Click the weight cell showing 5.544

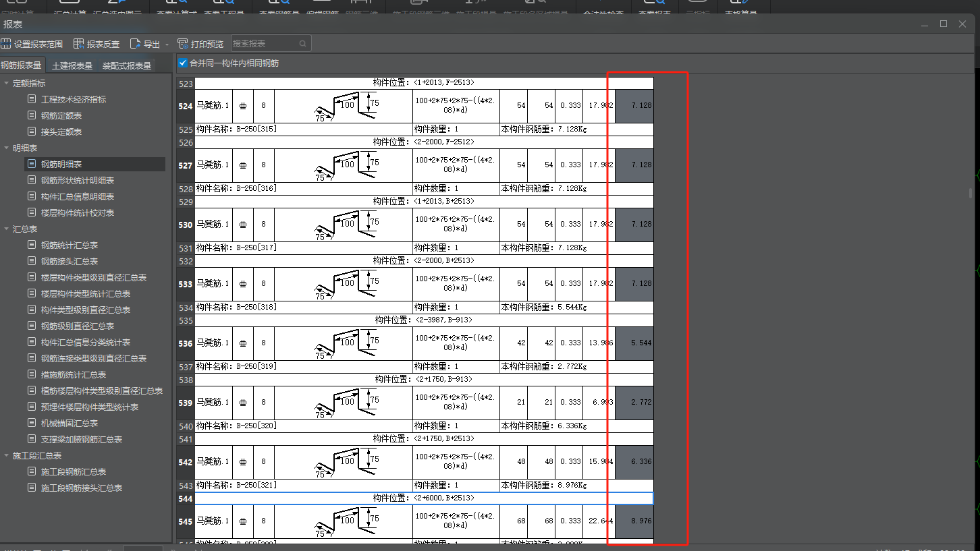[x=634, y=343]
